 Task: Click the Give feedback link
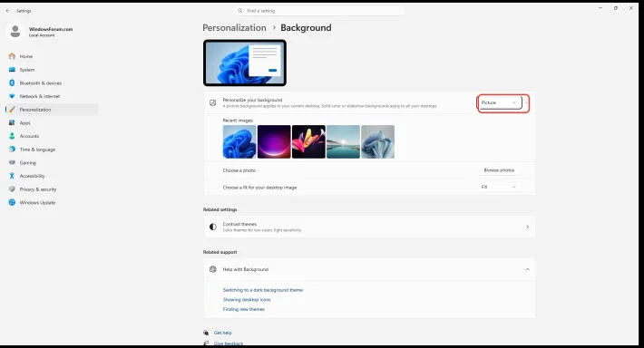pyautogui.click(x=229, y=343)
